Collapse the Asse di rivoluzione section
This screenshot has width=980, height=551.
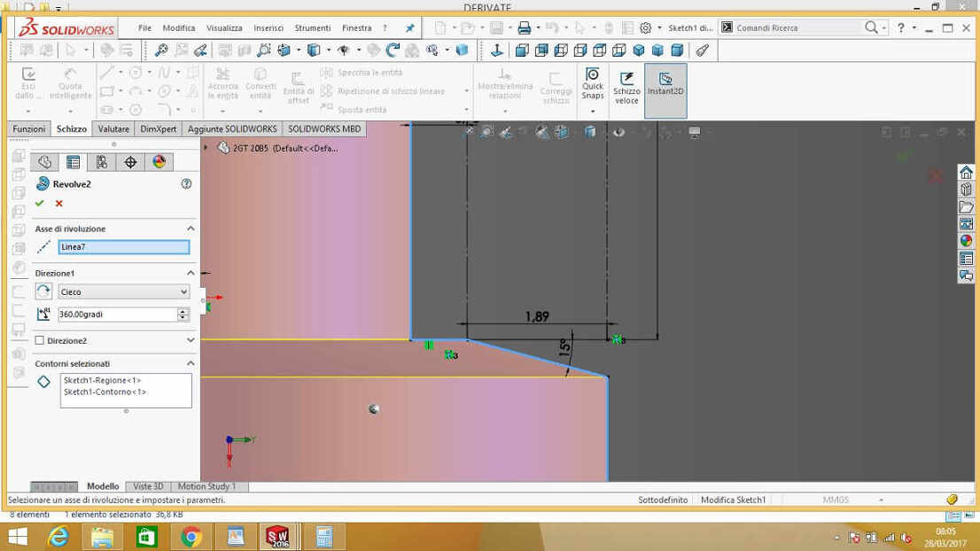click(x=191, y=229)
